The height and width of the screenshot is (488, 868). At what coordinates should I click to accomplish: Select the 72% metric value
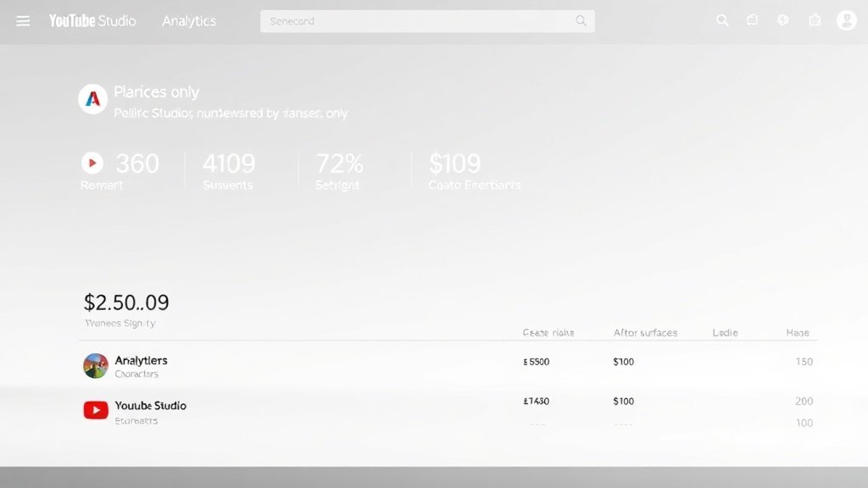pos(339,164)
